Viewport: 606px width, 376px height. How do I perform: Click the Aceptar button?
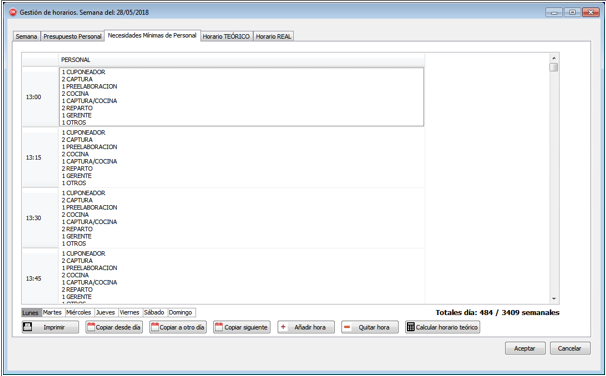[525, 348]
